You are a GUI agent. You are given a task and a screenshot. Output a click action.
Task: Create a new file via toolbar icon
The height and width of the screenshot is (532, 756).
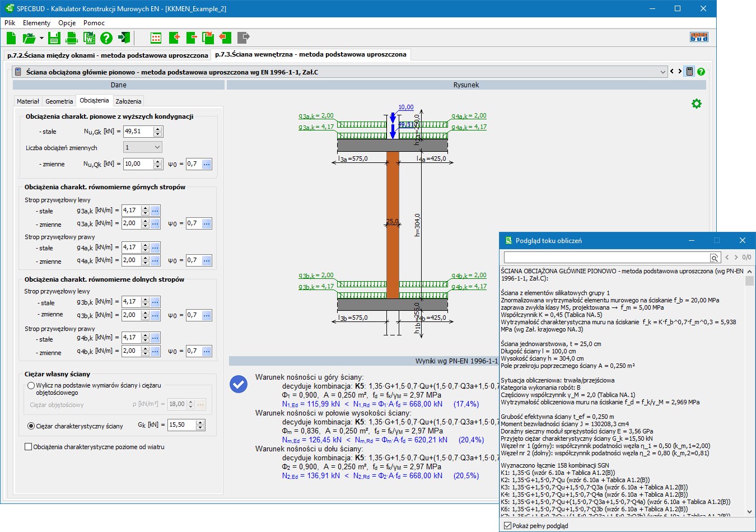[x=11, y=38]
